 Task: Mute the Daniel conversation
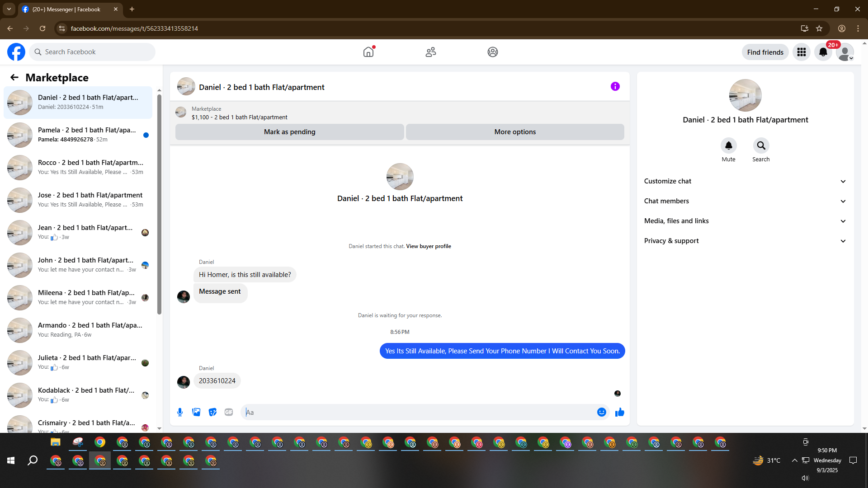728,145
